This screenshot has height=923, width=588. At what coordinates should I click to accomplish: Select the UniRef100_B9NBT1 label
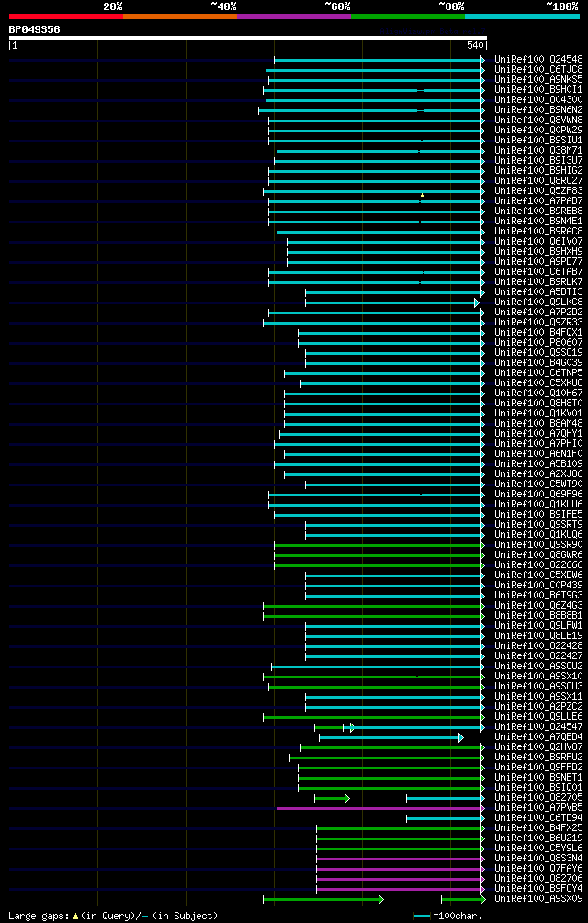pos(538,778)
